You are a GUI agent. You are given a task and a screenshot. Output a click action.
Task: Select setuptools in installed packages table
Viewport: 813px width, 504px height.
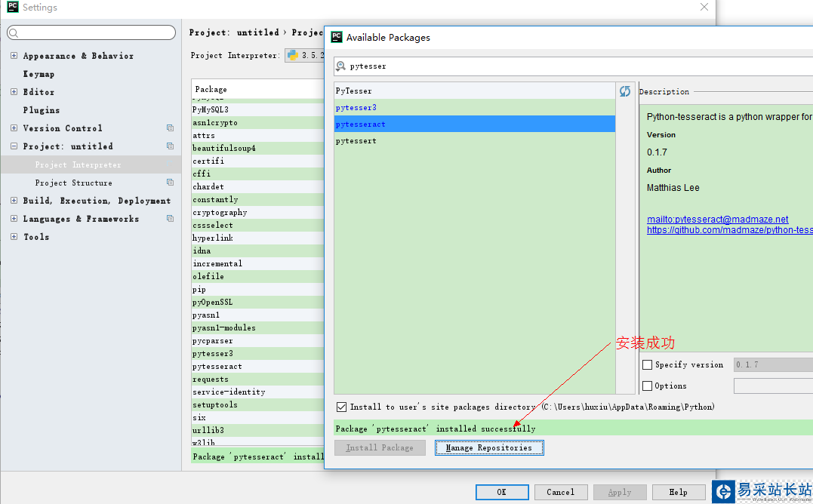(x=257, y=404)
